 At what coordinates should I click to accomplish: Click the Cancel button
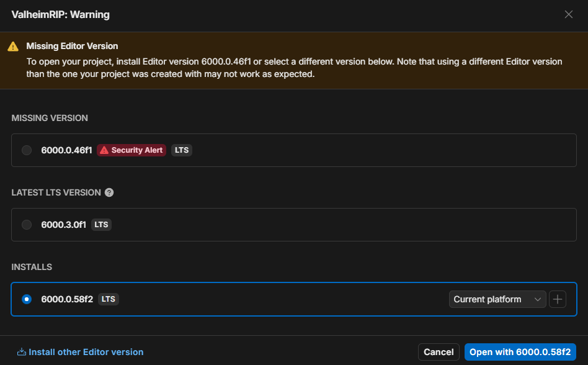[x=439, y=351]
